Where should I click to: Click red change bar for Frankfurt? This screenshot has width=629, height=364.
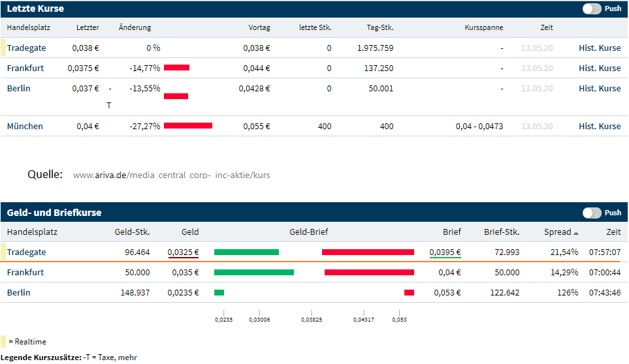[176, 68]
